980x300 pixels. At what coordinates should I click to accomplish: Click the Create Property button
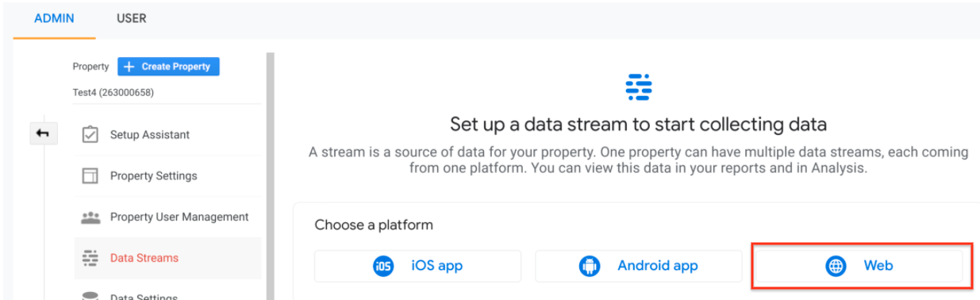pos(168,67)
